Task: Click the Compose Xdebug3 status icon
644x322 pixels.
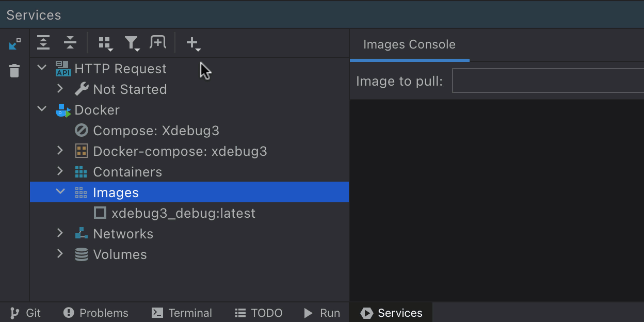Action: pos(82,131)
